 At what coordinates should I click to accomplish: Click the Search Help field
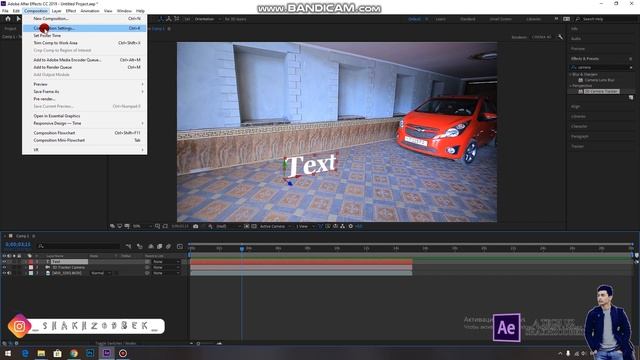(x=606, y=19)
